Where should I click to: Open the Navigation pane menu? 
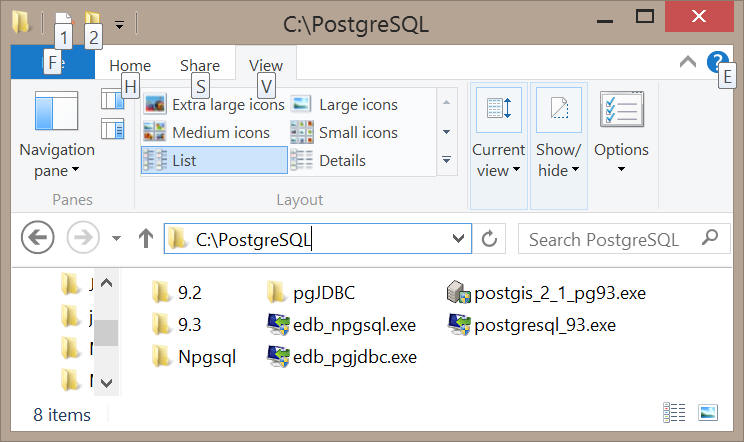tap(56, 135)
